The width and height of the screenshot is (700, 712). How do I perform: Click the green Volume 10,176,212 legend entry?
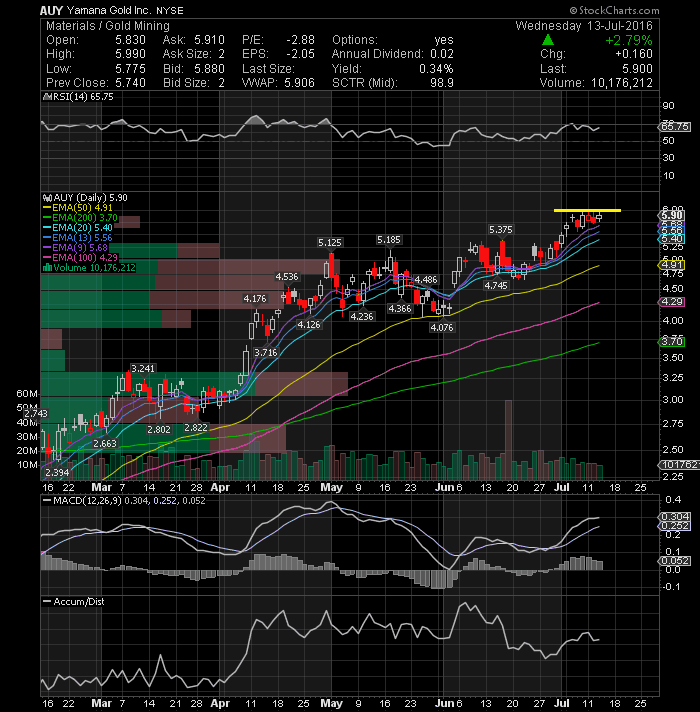94,267
